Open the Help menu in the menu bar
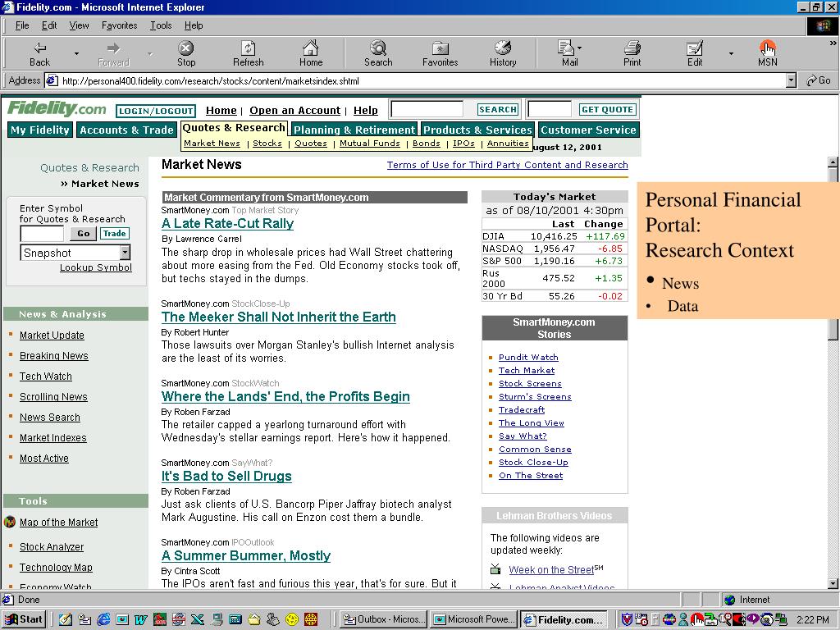Screen dimensions: 840x630 pyautogui.click(x=194, y=25)
